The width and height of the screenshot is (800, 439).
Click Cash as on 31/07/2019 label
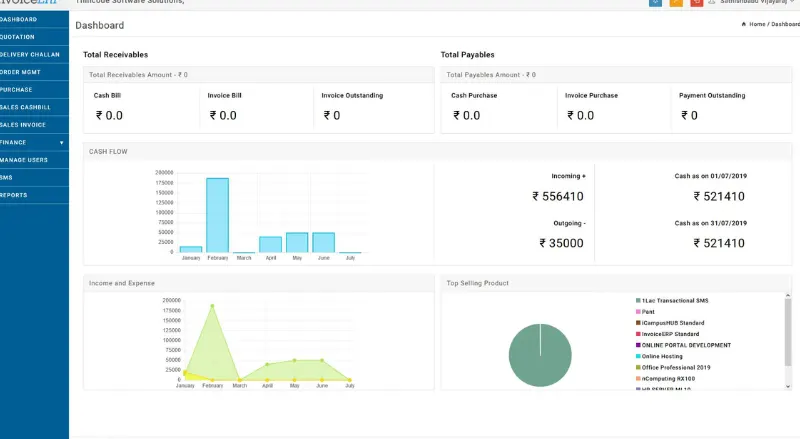click(x=710, y=223)
